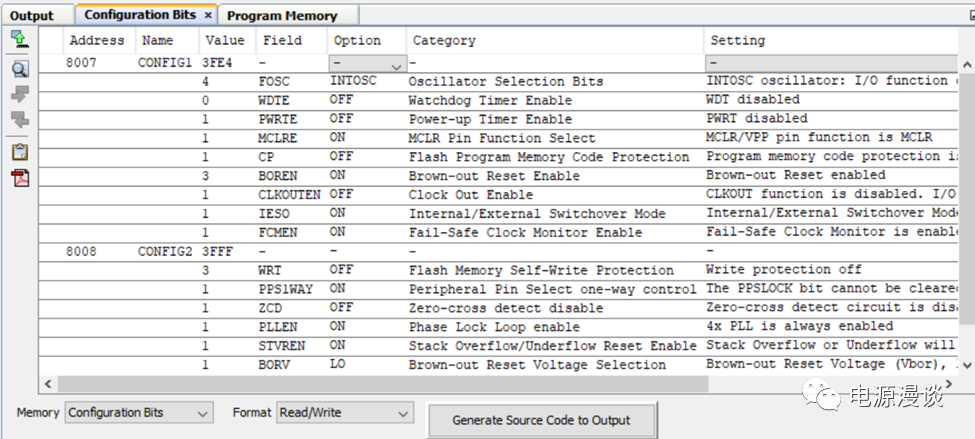975x439 pixels.
Task: Expand the Memory dropdown
Action: [139, 413]
